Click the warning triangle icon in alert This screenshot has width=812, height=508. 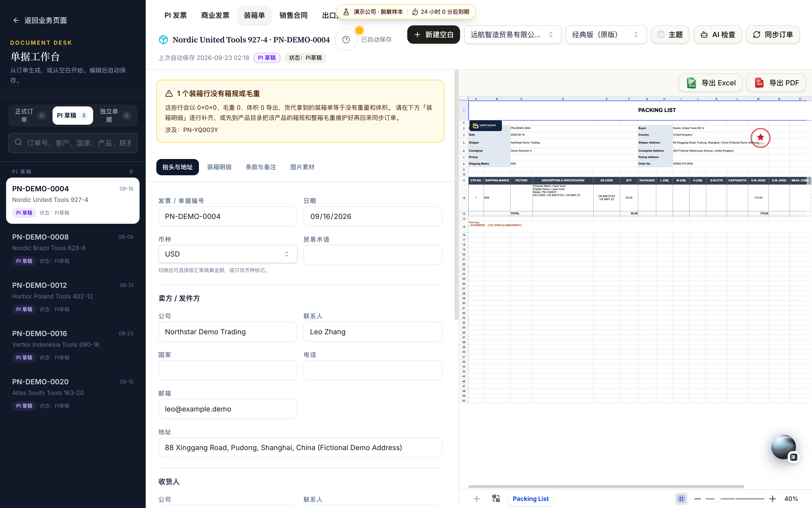169,93
